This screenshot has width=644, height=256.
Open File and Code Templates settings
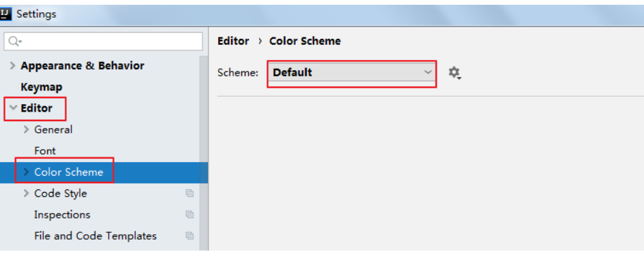[95, 236]
